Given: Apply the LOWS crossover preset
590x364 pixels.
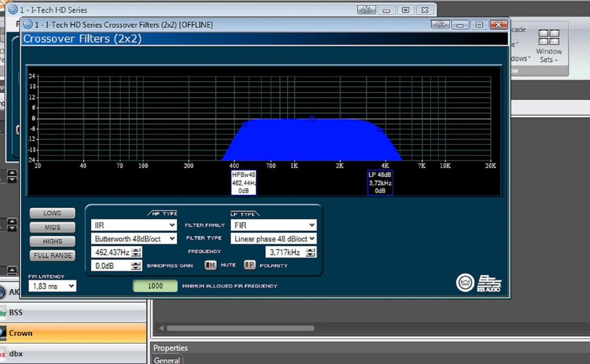Looking at the screenshot, I should tap(52, 213).
